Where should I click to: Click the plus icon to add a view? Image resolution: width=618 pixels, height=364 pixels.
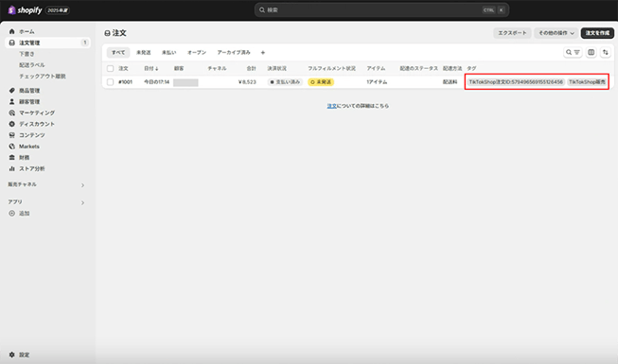pyautogui.click(x=263, y=52)
